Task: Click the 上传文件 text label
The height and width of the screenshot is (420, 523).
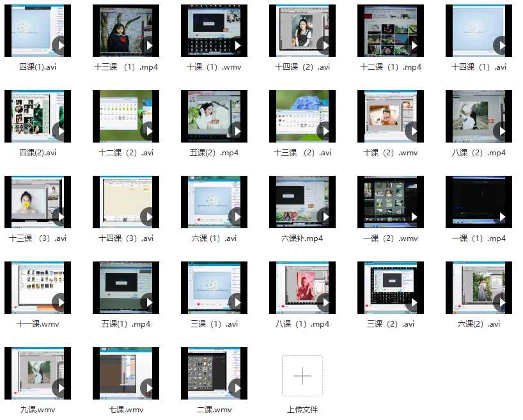Action: 302,410
